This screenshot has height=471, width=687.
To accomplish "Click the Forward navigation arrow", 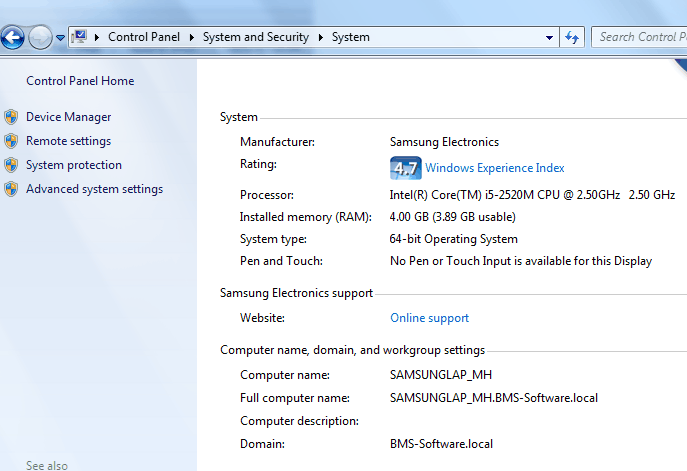I will click(x=40, y=38).
